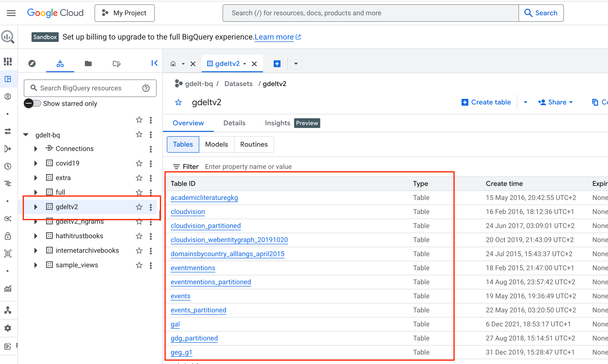The height and width of the screenshot is (364, 608).
Task: Open the monitoring chart icon in sidebar
Action: pyautogui.click(x=8, y=289)
